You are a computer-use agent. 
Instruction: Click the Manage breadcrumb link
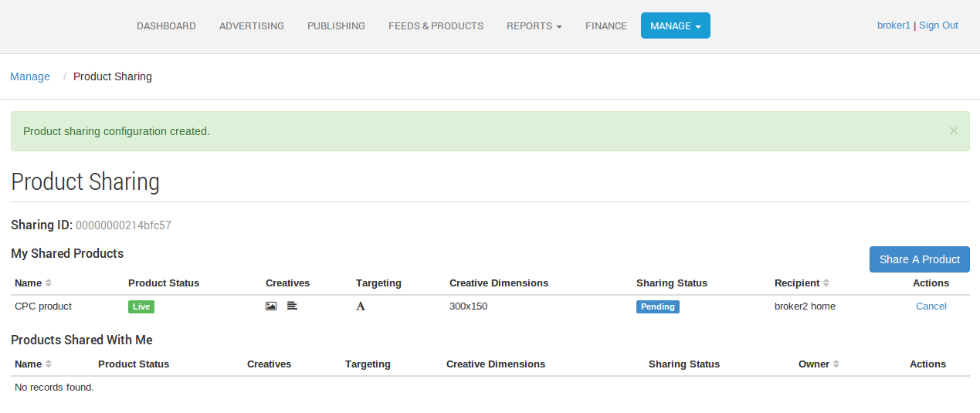click(30, 76)
